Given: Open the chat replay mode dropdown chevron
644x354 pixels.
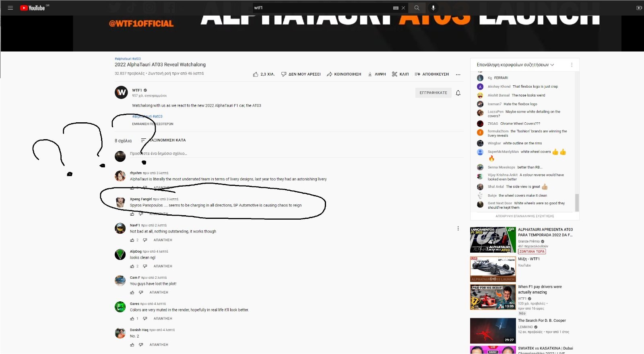Looking at the screenshot, I should [x=552, y=65].
